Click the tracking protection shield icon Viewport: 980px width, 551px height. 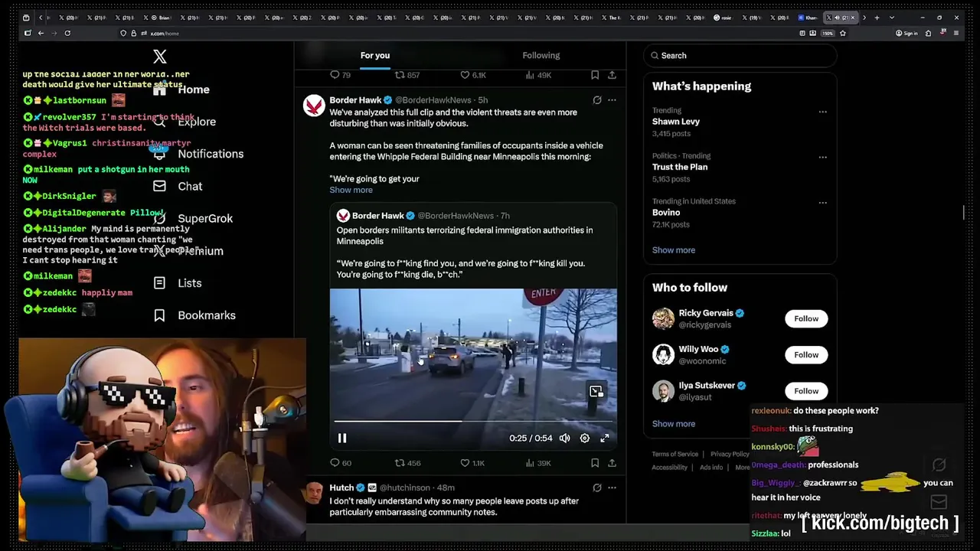(123, 33)
